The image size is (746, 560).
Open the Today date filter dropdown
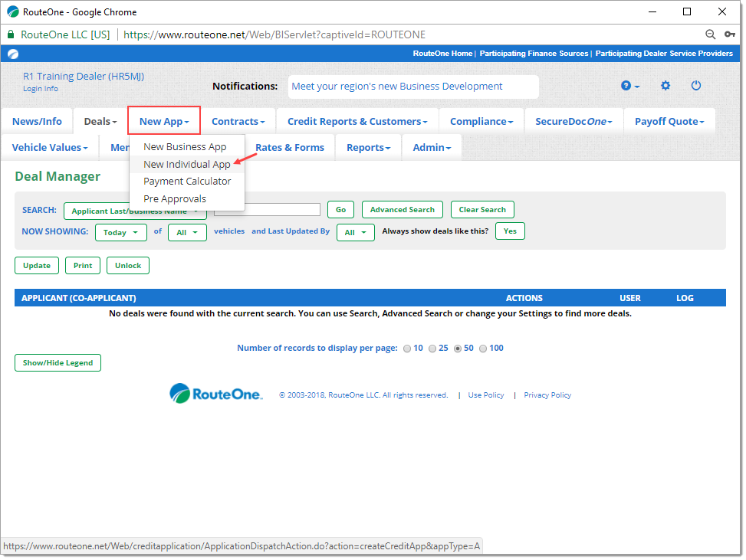click(x=121, y=232)
